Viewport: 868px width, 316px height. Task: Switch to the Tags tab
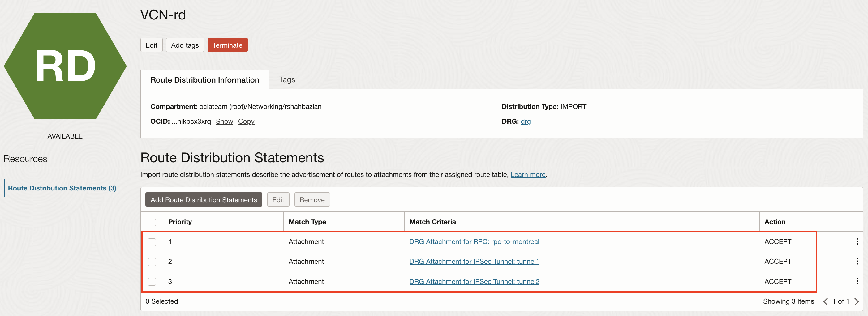tap(287, 79)
